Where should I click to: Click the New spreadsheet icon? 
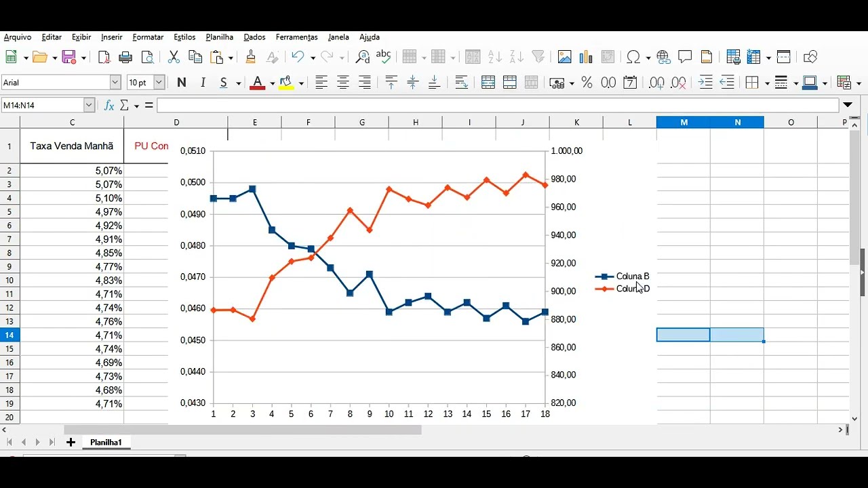(12, 57)
